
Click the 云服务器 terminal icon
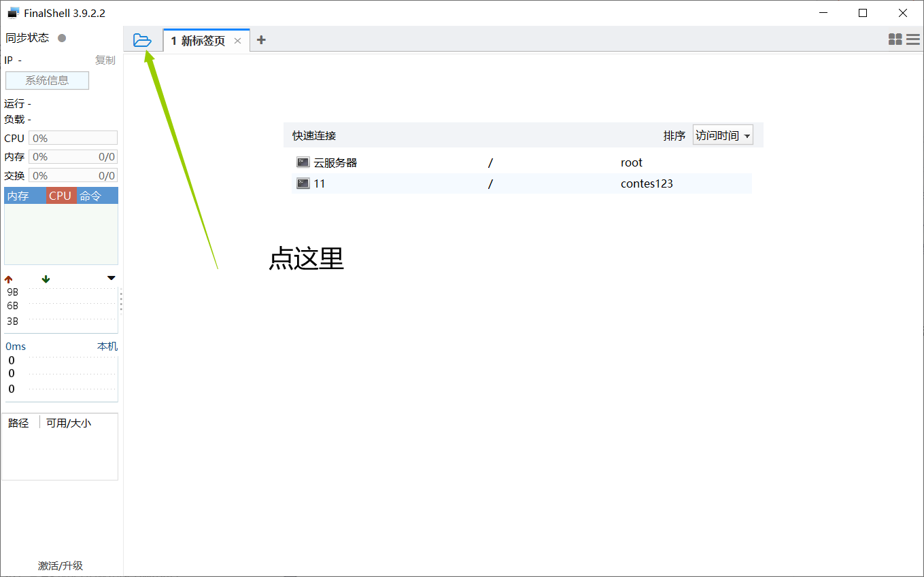(303, 162)
